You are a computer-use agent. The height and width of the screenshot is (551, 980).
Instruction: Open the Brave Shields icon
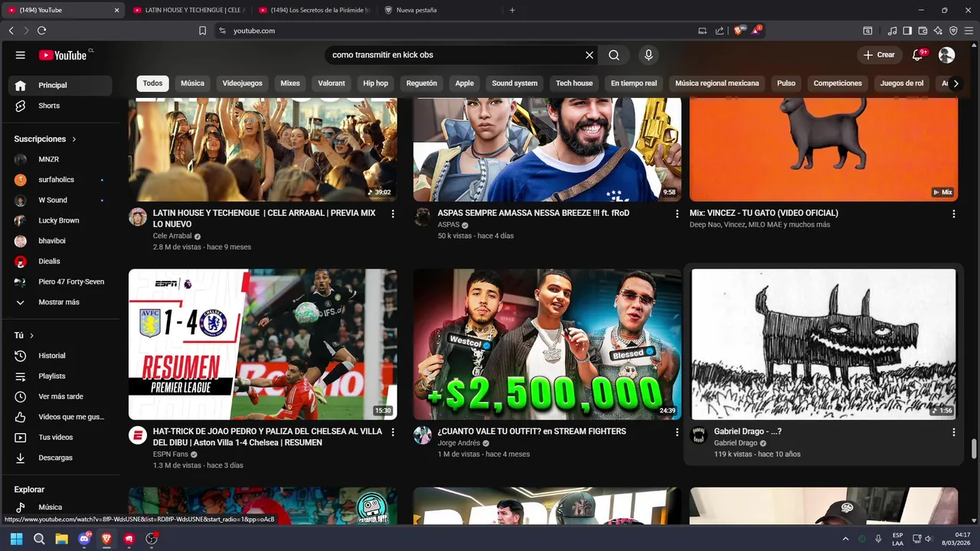(x=739, y=31)
